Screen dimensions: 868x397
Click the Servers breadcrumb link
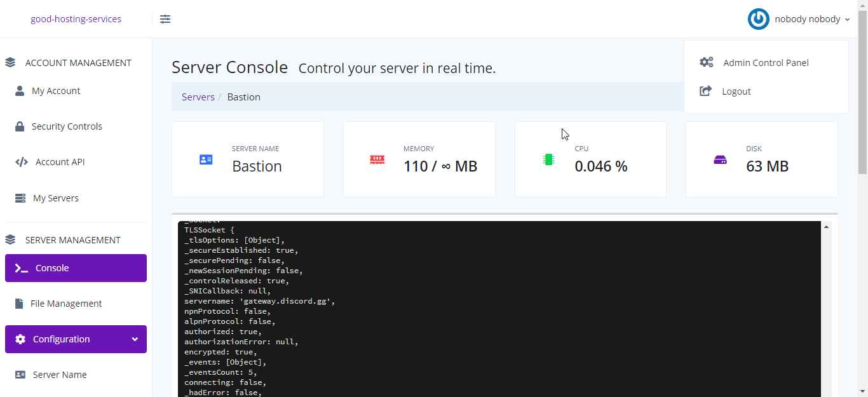pos(198,97)
